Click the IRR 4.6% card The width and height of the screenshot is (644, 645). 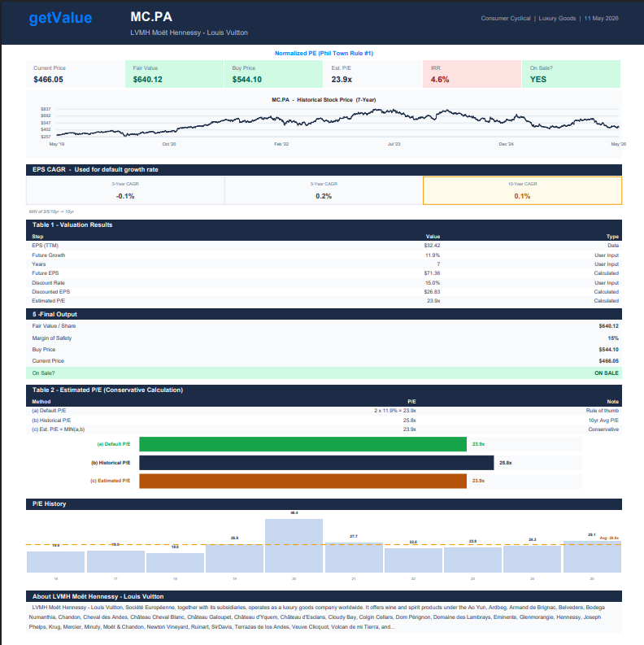pyautogui.click(x=472, y=74)
